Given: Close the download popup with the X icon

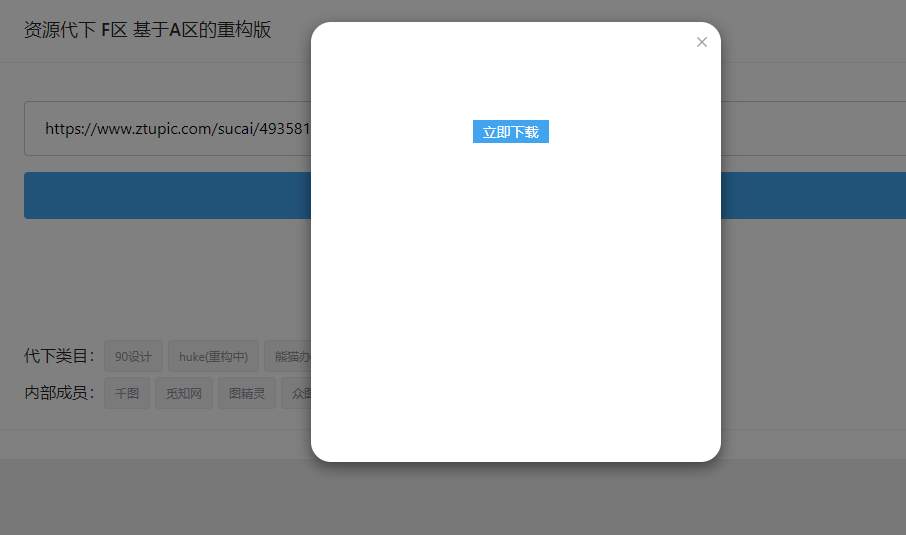Looking at the screenshot, I should click(x=701, y=42).
